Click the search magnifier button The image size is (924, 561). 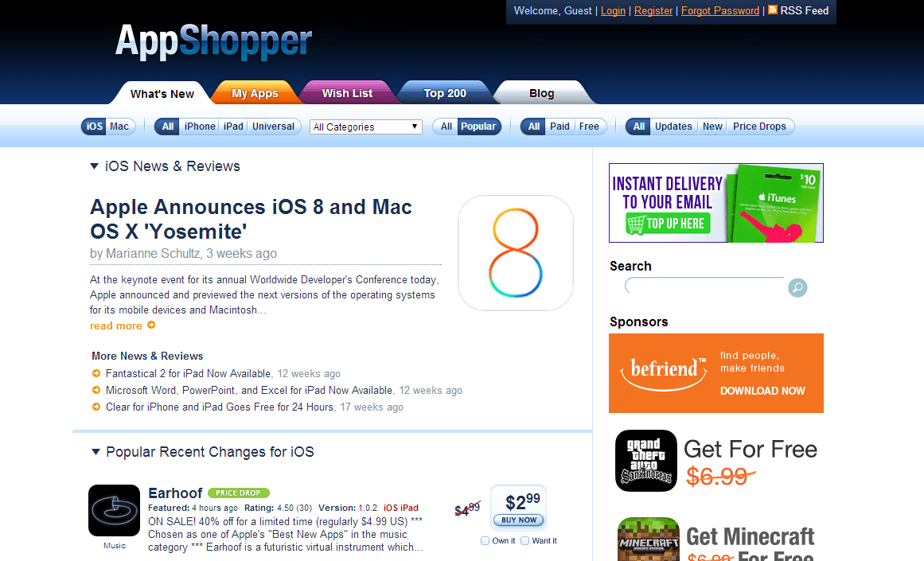[797, 287]
